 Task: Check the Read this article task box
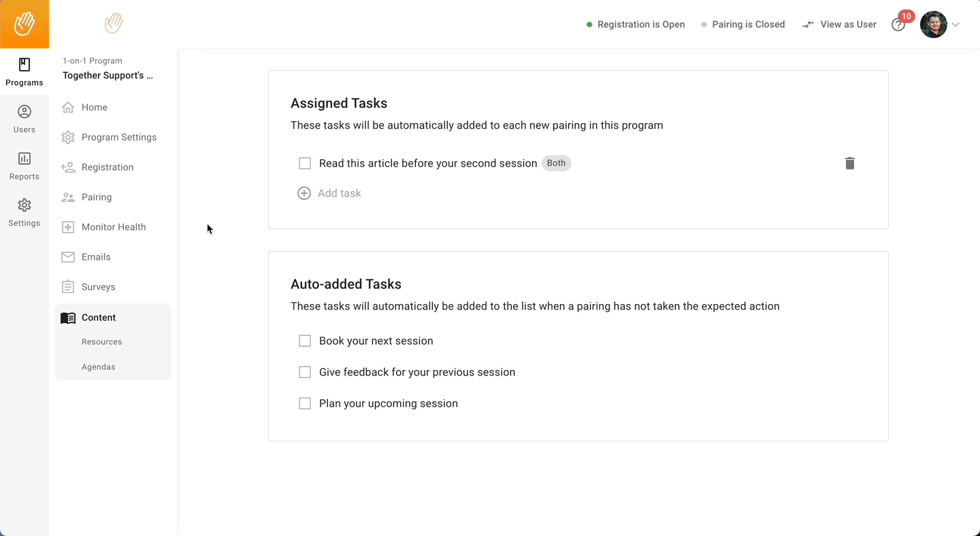pos(305,163)
